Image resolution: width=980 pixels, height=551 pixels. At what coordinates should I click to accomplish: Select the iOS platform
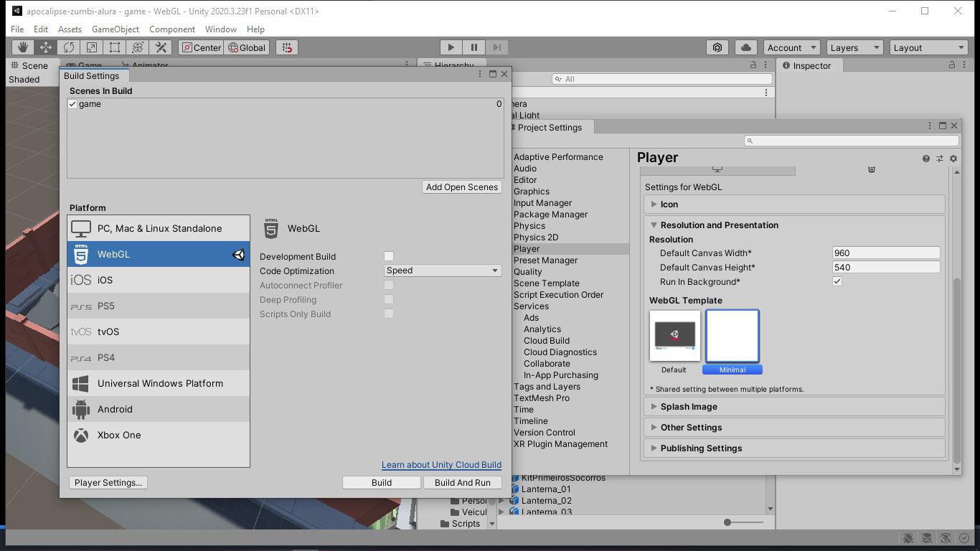(159, 280)
